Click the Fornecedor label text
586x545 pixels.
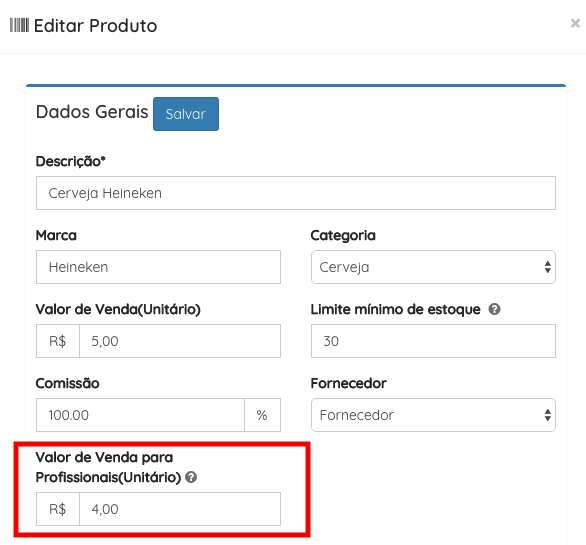(x=348, y=384)
